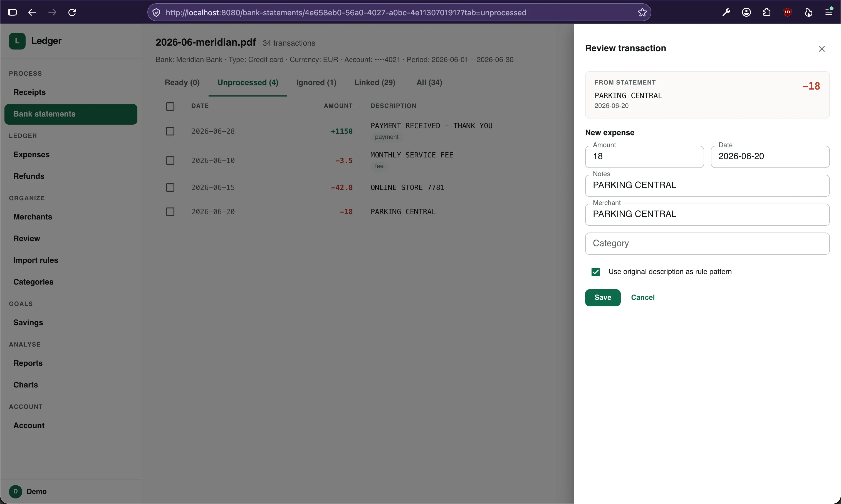Open Expenses in the sidebar
The image size is (841, 504).
click(x=71, y=155)
